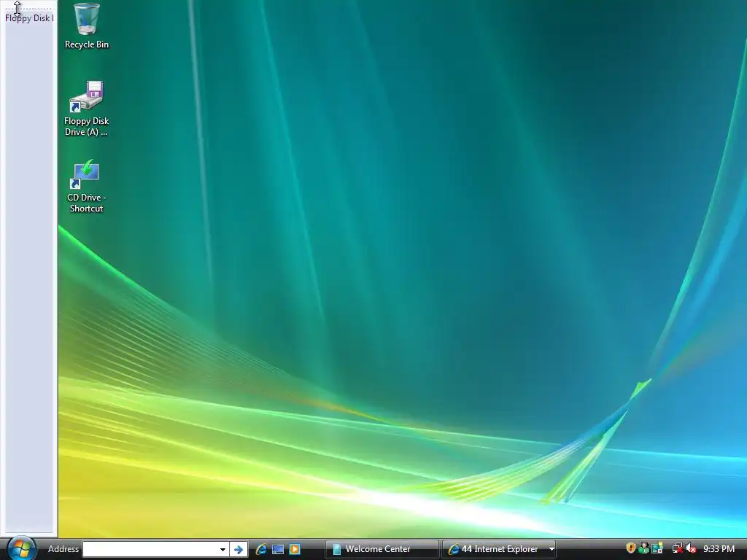Click the Address toolbar label
This screenshot has height=560, width=747.
(63, 549)
